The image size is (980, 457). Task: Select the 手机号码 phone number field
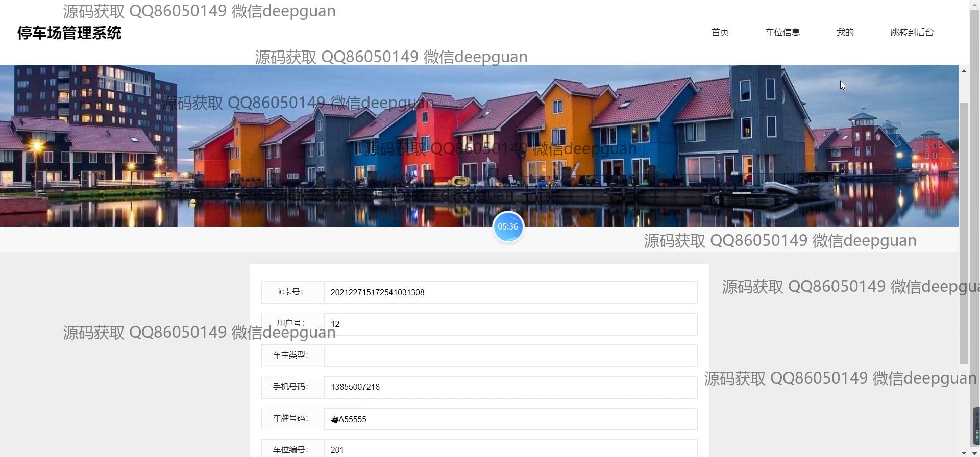click(509, 387)
